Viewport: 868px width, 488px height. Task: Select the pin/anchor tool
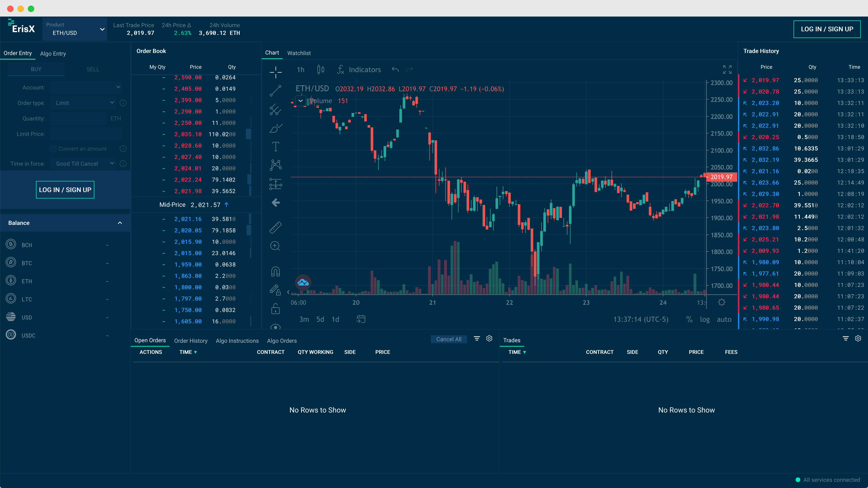[276, 271]
